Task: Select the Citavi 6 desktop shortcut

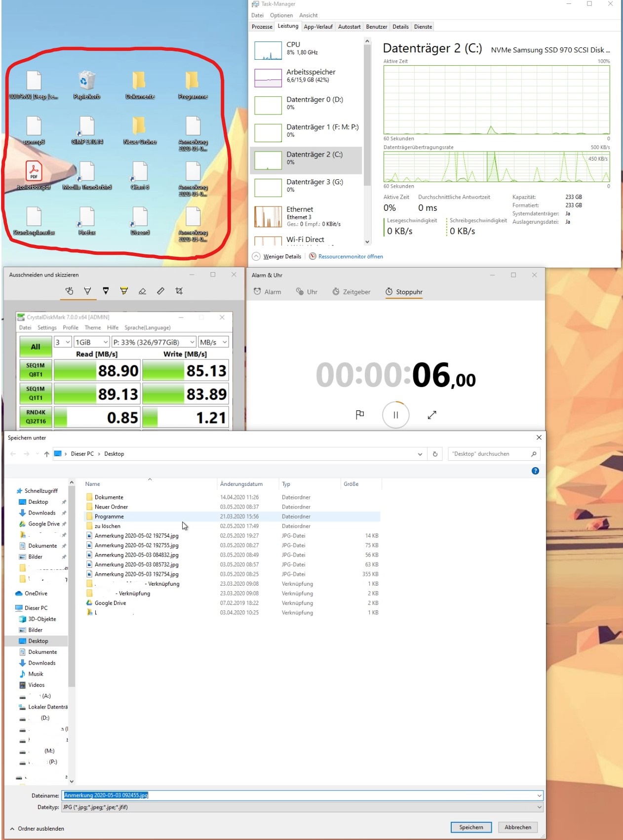Action: [140, 175]
